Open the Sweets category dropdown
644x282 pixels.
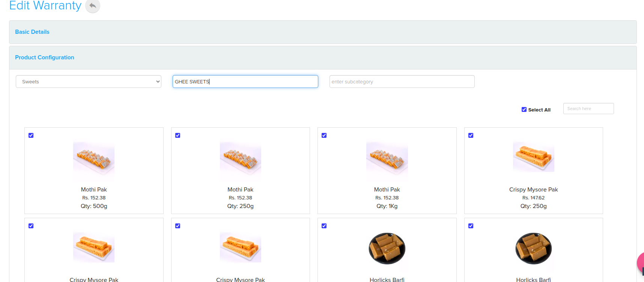point(89,81)
